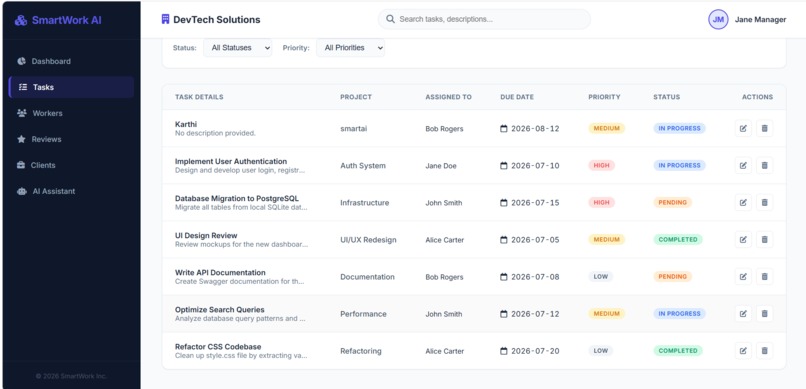Click Completed status of UI Design Review

click(x=677, y=239)
